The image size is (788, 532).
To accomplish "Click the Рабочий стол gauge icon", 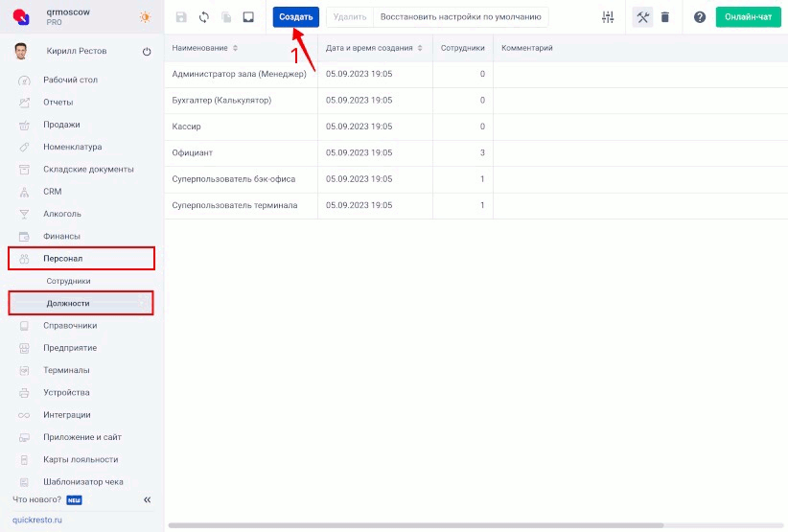I will 24,81.
